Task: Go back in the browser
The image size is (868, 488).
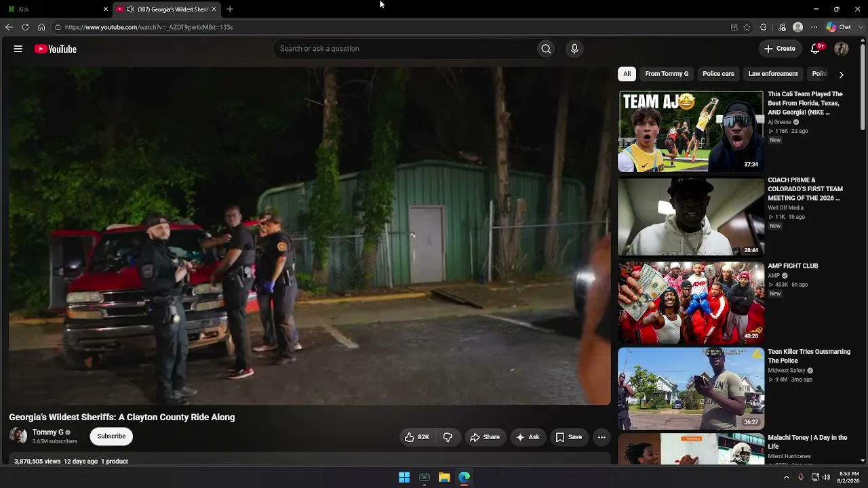Action: 9,27
